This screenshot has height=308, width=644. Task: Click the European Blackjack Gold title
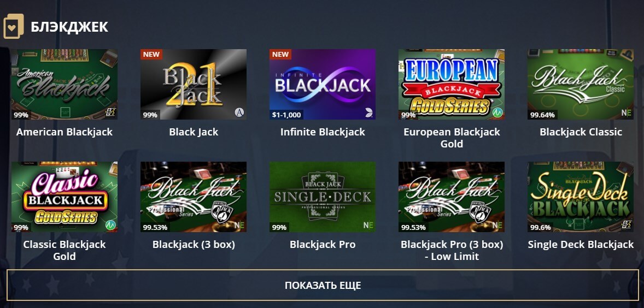point(452,138)
